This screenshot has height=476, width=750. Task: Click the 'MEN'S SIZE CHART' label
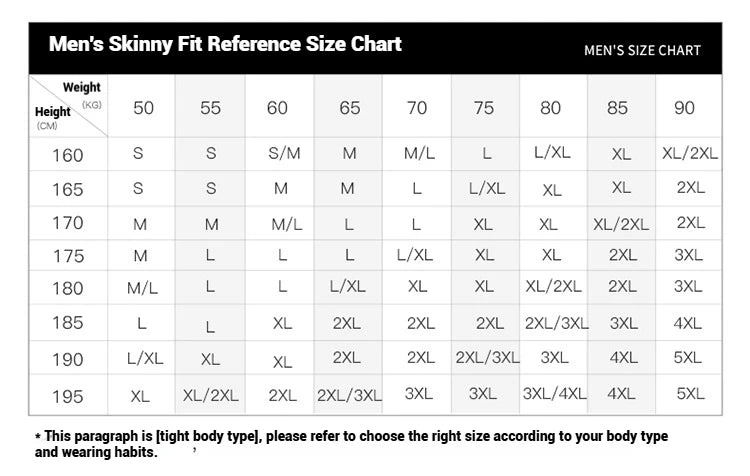[642, 50]
